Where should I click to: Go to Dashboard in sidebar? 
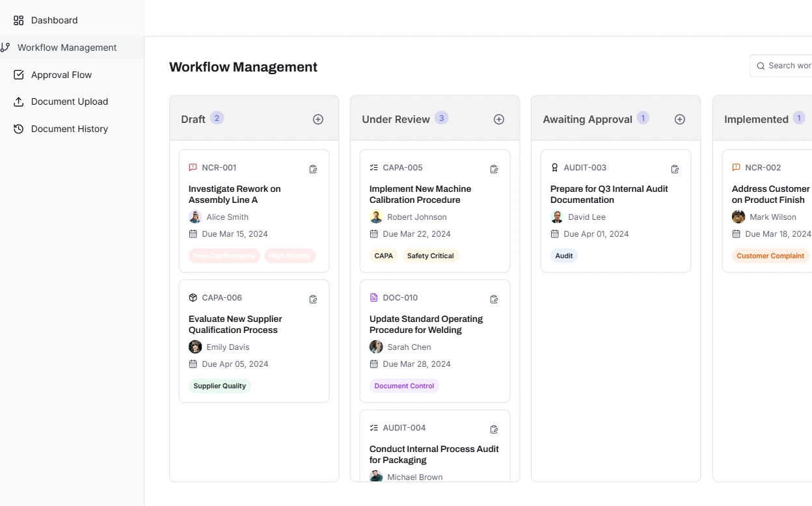(x=54, y=20)
